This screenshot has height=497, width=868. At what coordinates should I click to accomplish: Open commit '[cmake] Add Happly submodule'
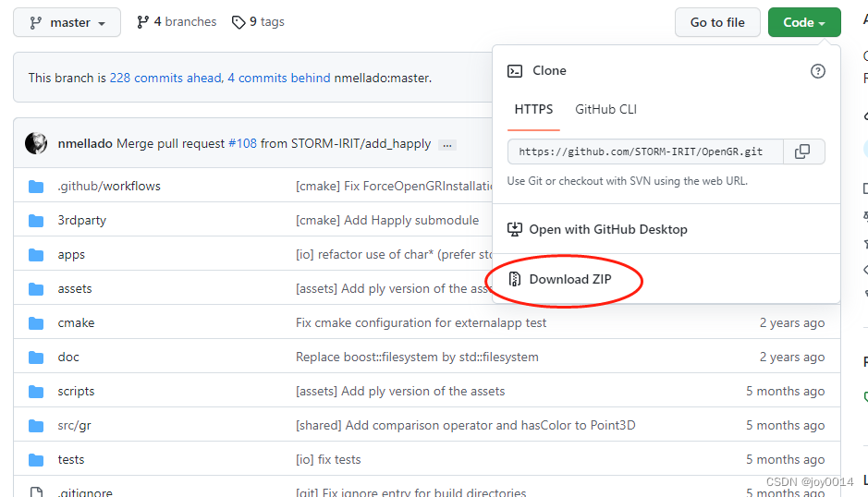click(387, 220)
